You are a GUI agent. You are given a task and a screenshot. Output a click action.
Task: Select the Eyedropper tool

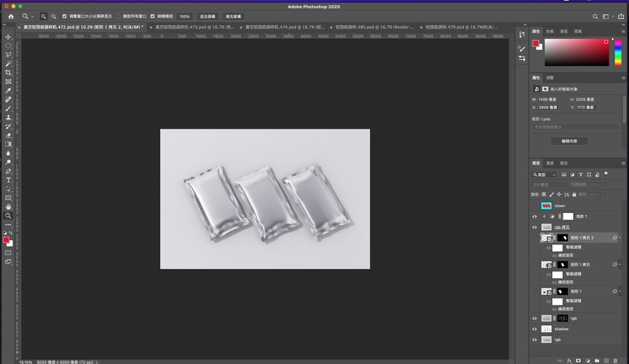[x=8, y=91]
